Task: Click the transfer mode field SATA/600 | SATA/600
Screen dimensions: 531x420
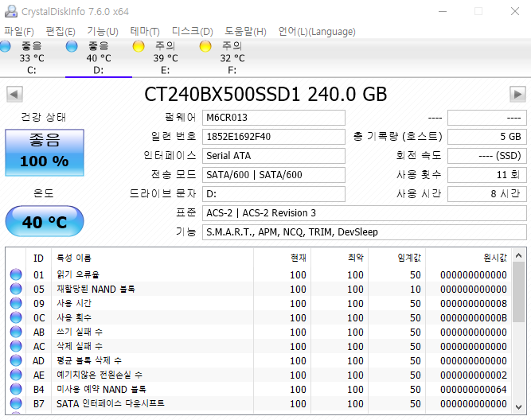Action: 274,175
